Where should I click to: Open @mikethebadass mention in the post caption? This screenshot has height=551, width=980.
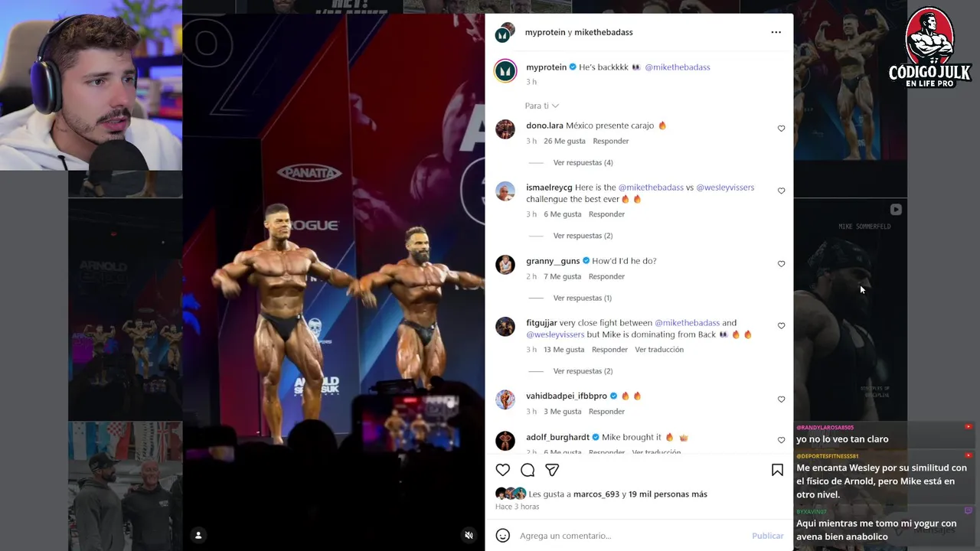tap(678, 67)
